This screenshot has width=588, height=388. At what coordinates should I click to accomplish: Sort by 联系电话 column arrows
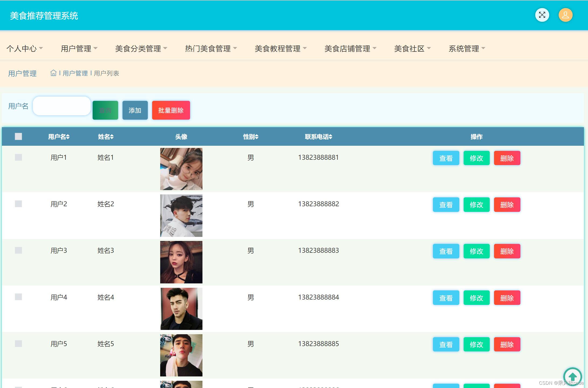point(330,137)
